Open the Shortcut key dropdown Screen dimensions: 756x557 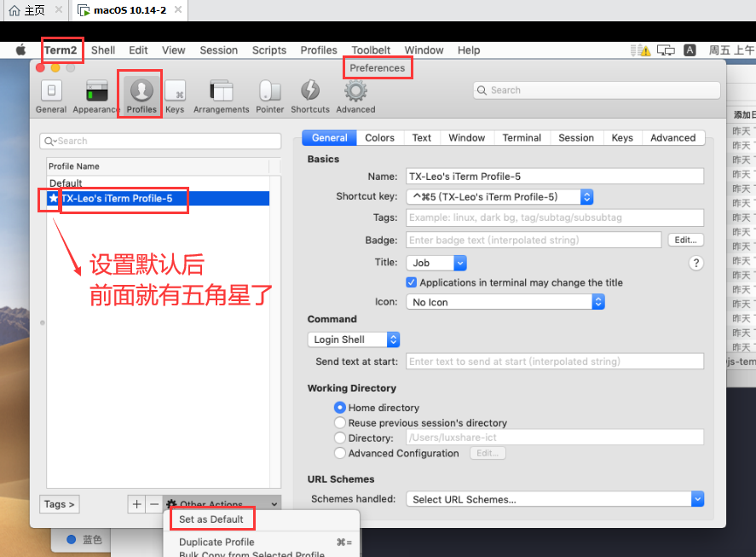[499, 197]
